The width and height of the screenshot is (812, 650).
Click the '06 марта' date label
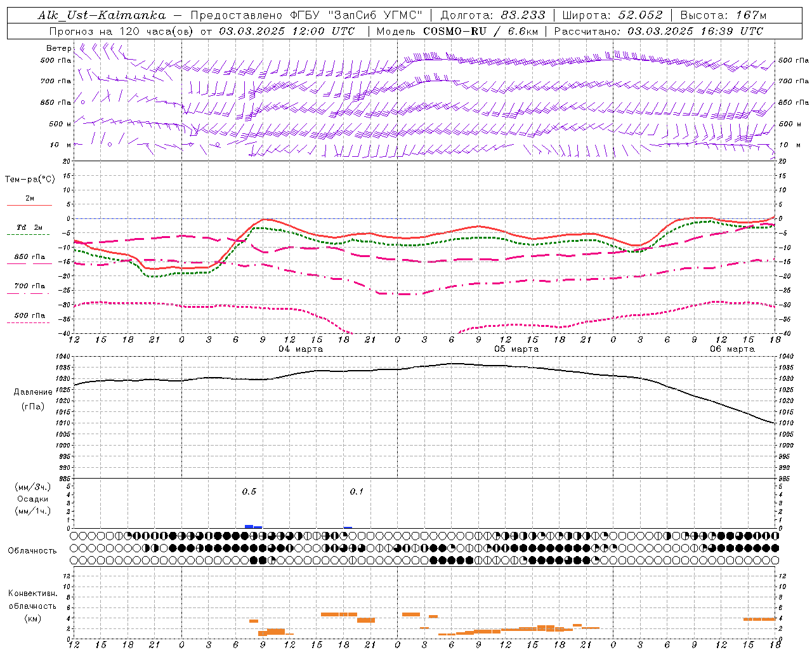tap(732, 349)
